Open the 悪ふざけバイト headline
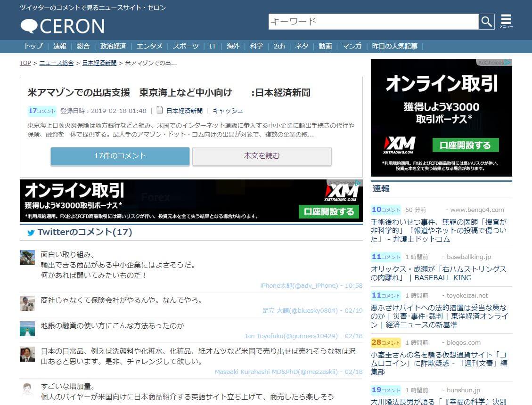 439,316
